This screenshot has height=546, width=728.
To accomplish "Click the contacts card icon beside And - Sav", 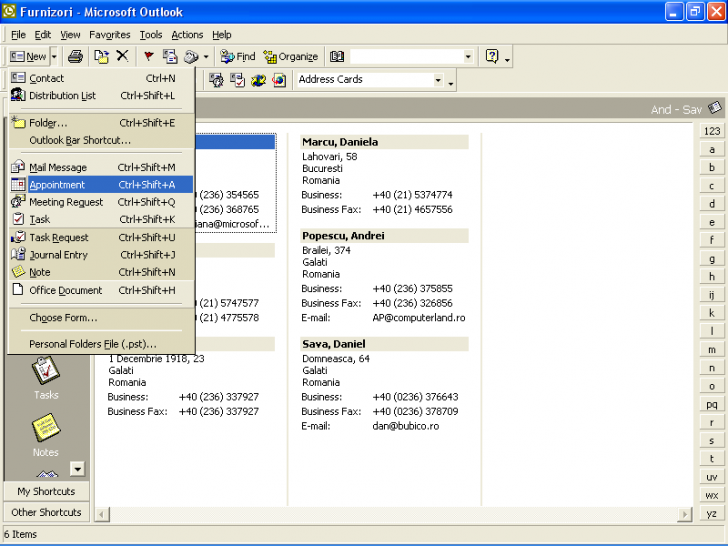I will pos(715,108).
